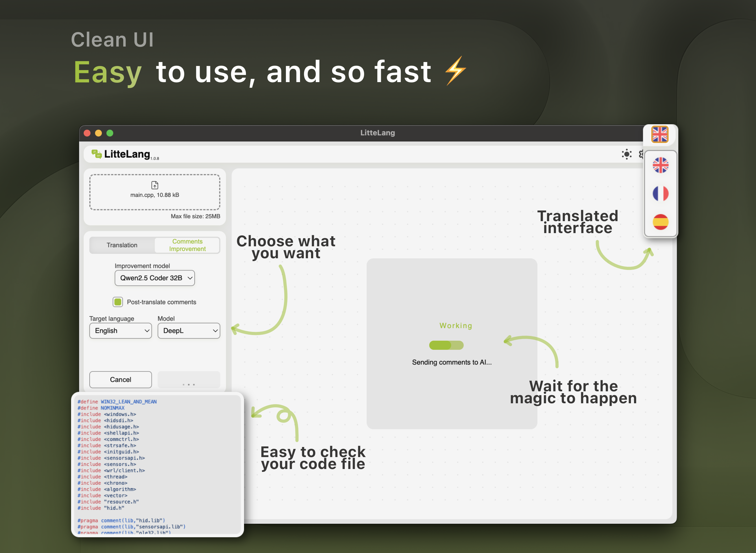Viewport: 756px width, 553px height.
Task: Click the main.cpp file drop zone
Action: pyautogui.click(x=155, y=192)
